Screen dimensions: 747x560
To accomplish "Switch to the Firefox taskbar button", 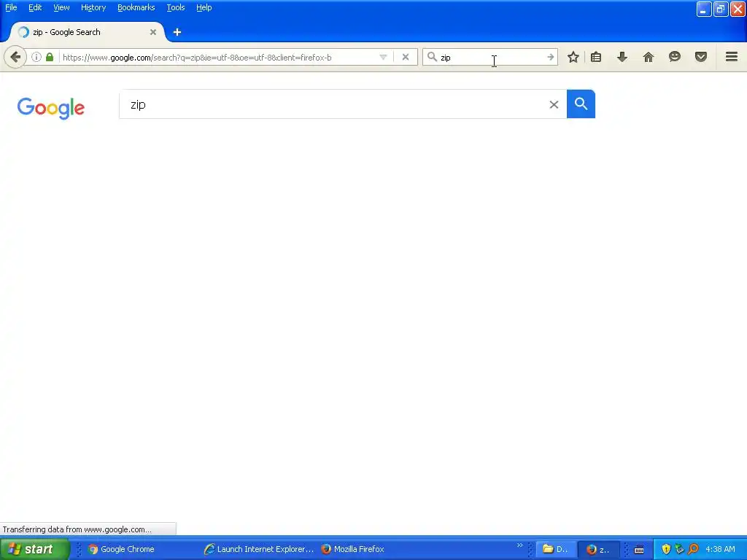I will coord(598,549).
